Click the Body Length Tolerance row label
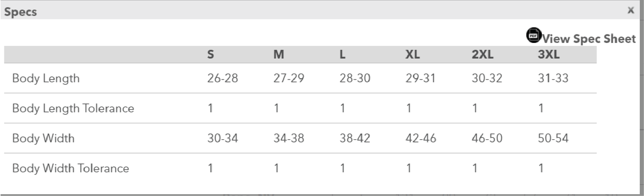The height and width of the screenshot is (196, 644). (73, 108)
